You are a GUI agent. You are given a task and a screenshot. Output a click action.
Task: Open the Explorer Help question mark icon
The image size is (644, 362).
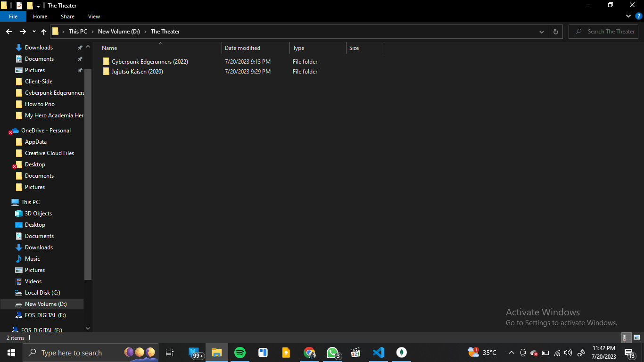[639, 16]
